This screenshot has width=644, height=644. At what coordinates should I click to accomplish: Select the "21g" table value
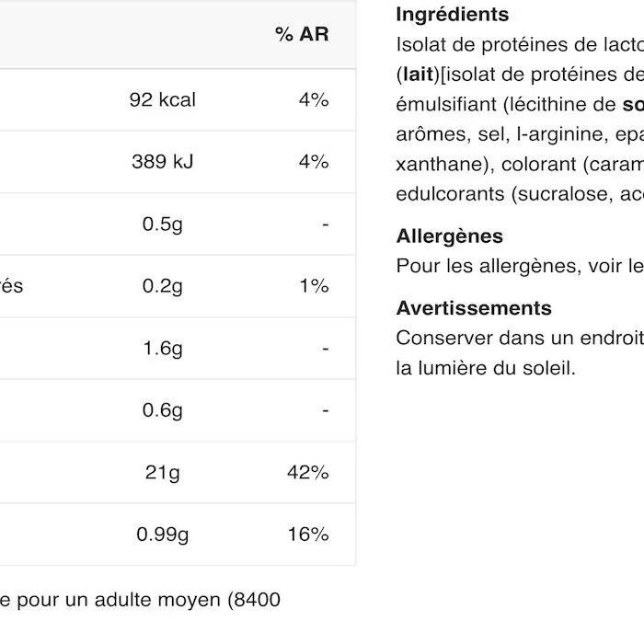pos(163,473)
